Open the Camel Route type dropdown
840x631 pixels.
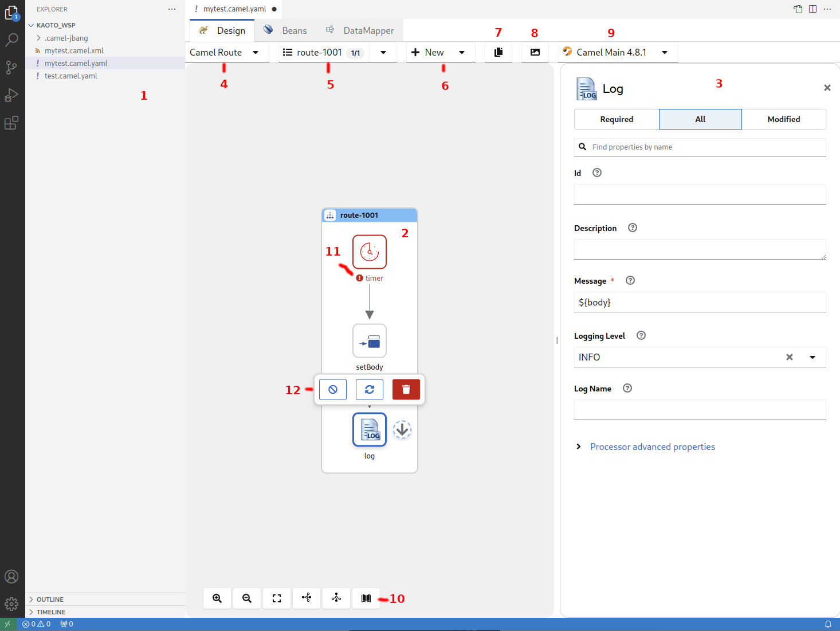225,52
